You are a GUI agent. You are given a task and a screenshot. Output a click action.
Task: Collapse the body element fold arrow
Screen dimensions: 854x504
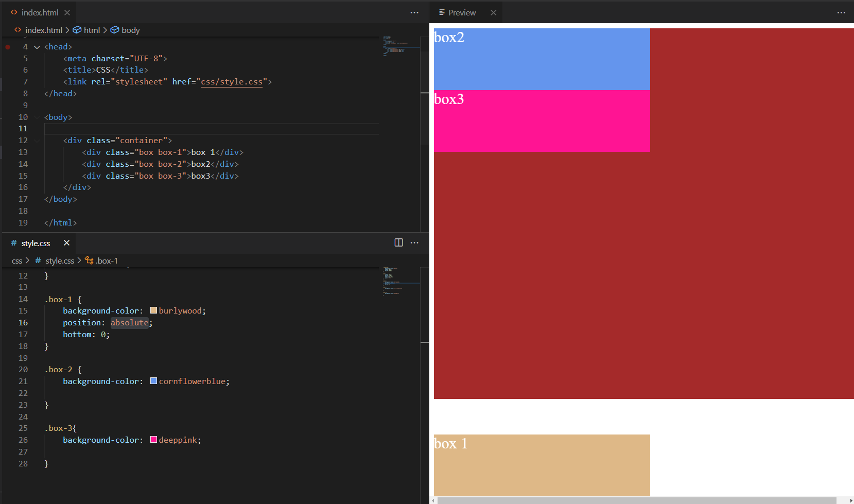coord(37,117)
